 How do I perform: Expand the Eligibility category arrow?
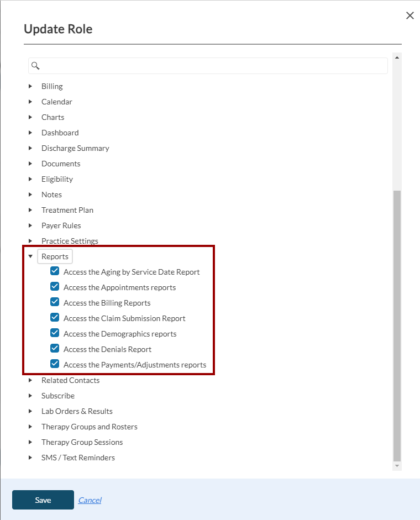click(x=30, y=179)
